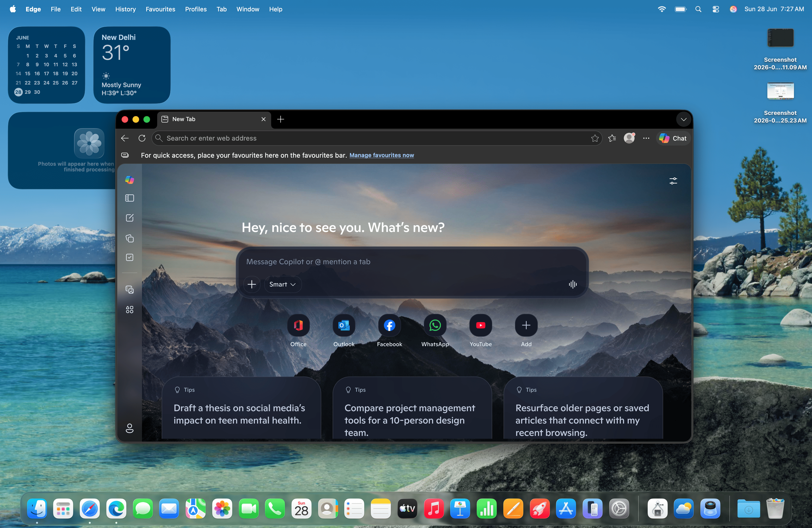The image size is (812, 528).
Task: Select the thesis on social media tip card
Action: [241, 408]
